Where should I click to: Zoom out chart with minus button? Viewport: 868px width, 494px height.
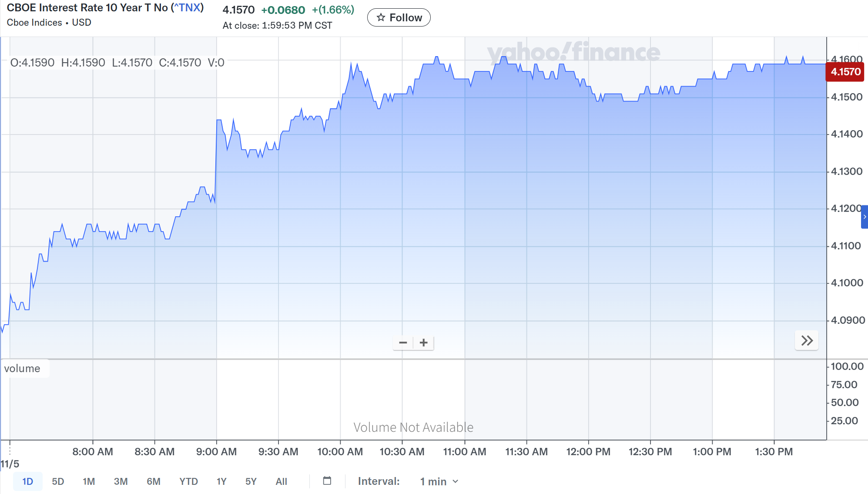[x=403, y=343]
